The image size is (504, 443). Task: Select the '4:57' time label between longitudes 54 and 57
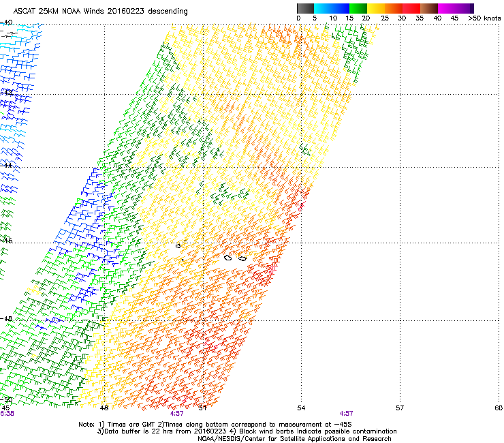click(346, 414)
